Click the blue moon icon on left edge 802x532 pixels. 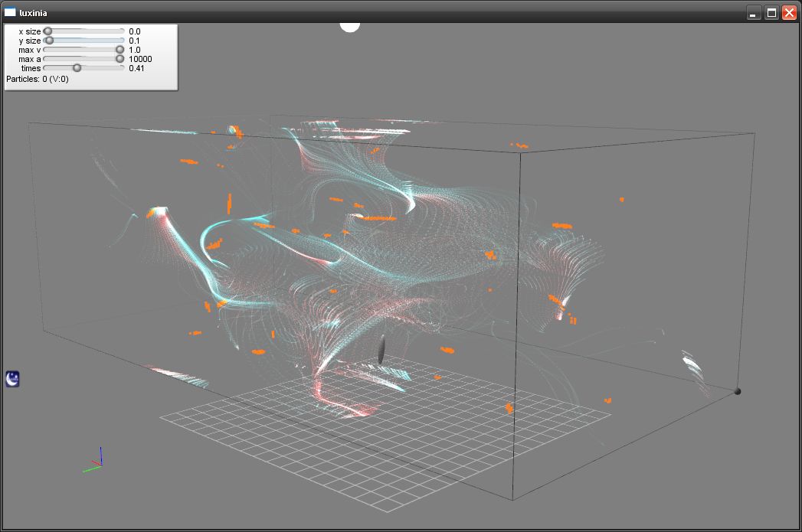[13, 378]
